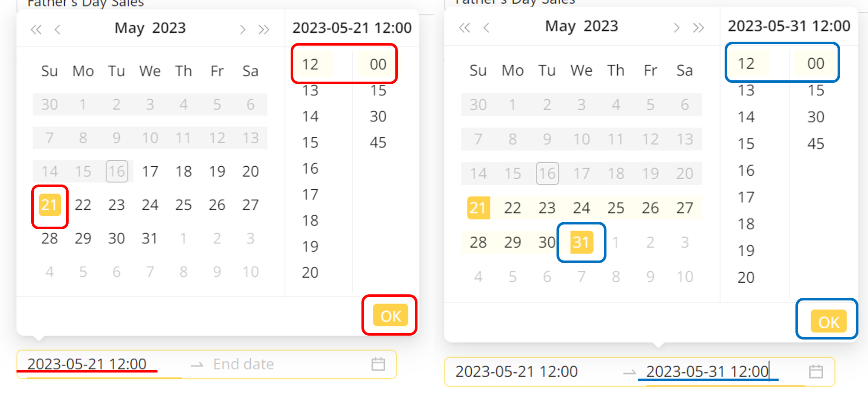The width and height of the screenshot is (868, 399).
Task: Go to next month in left calendar
Action: click(242, 30)
